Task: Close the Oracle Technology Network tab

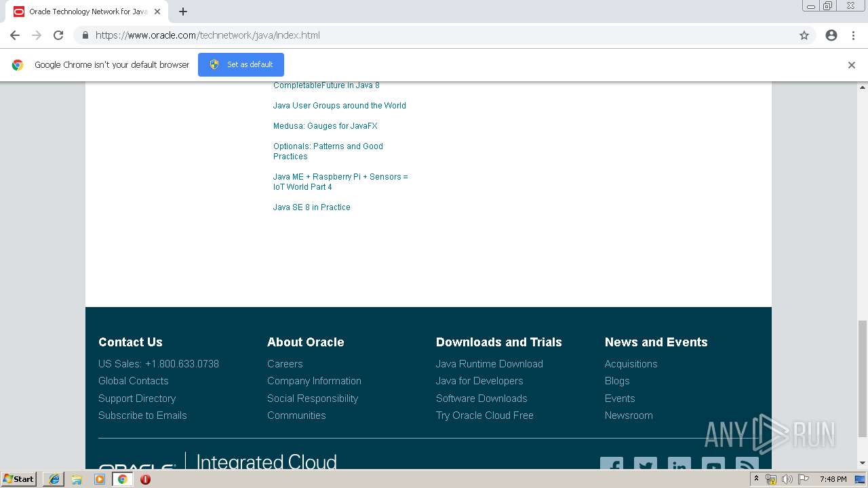Action: click(x=157, y=12)
